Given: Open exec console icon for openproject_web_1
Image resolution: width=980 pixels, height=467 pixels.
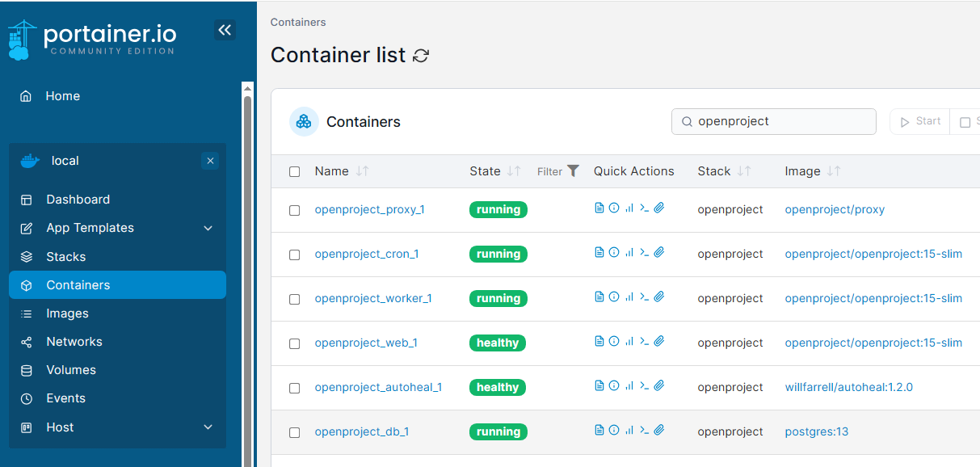Looking at the screenshot, I should tap(644, 342).
